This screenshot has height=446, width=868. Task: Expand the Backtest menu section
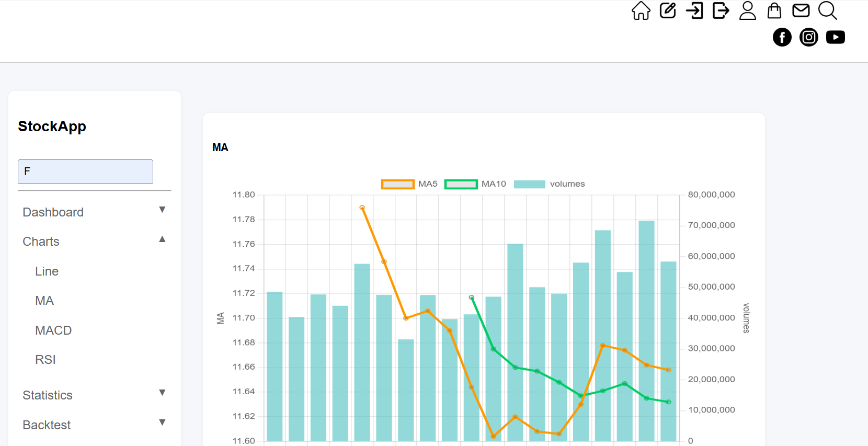[x=94, y=425]
